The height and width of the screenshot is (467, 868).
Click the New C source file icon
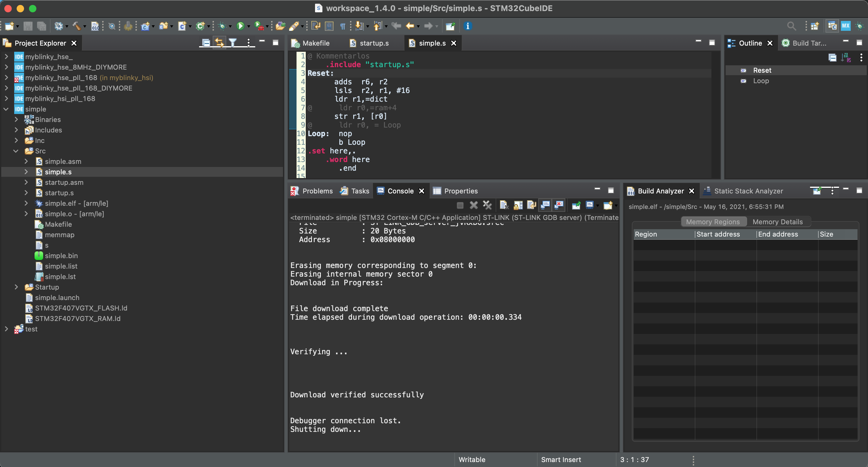(x=182, y=26)
